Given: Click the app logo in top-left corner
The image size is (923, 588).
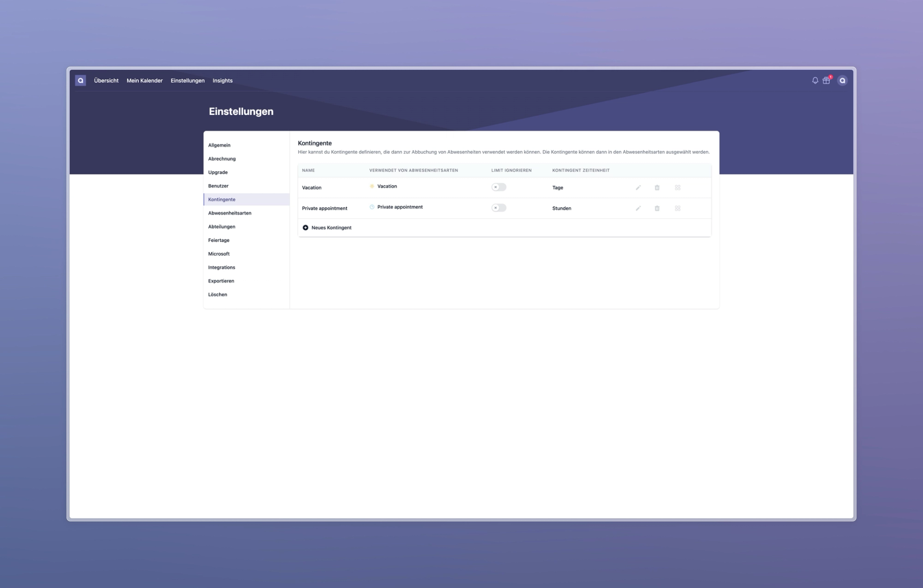Looking at the screenshot, I should coord(80,81).
